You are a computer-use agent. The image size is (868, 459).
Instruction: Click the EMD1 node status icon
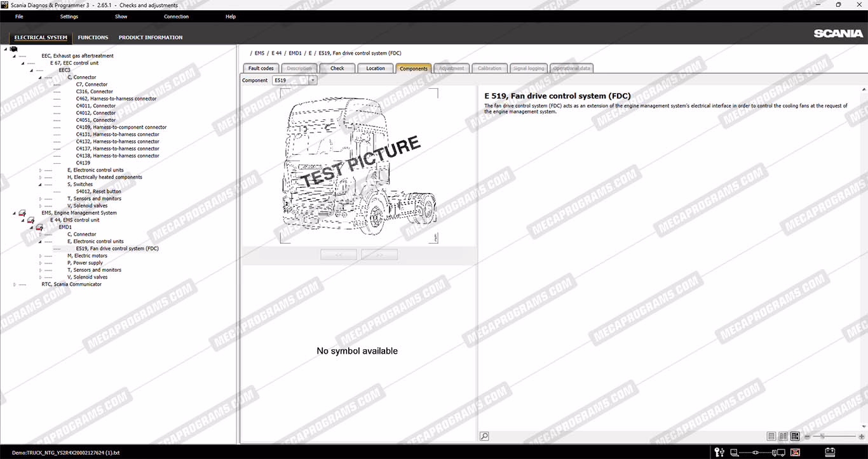39,227
